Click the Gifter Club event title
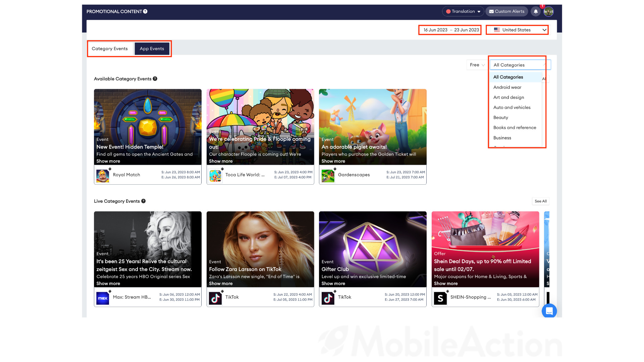 (x=335, y=269)
